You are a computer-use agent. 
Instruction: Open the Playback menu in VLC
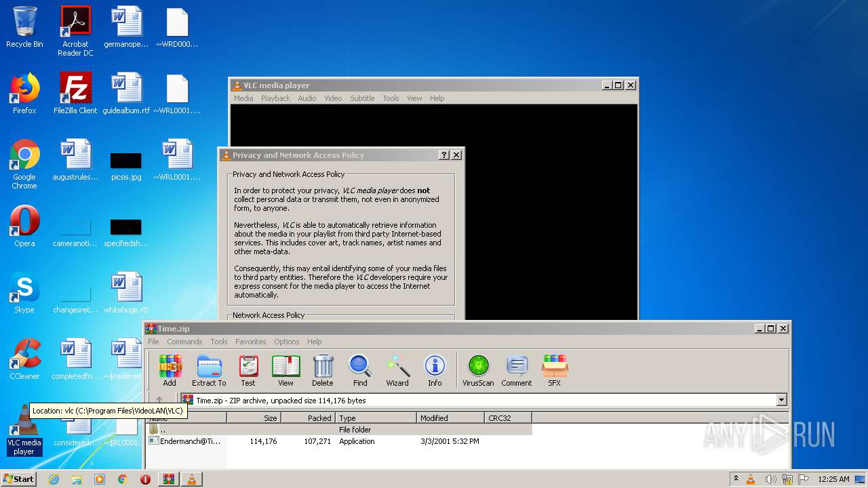point(275,98)
